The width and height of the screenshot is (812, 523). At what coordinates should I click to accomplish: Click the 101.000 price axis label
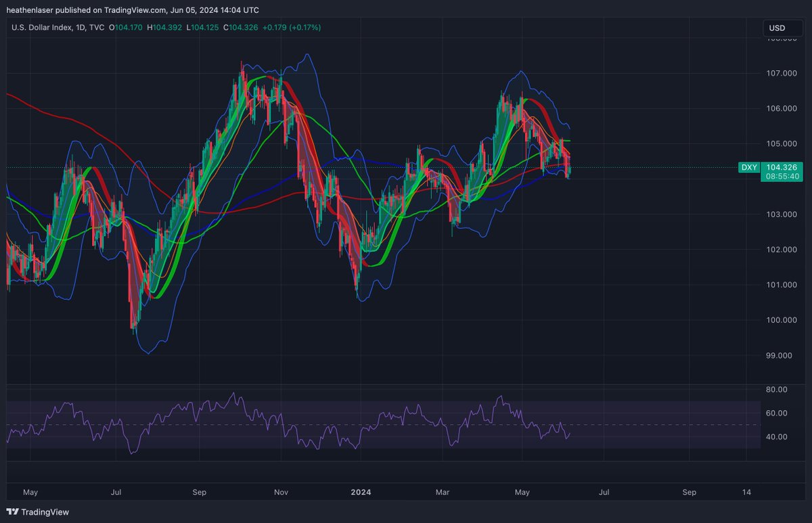[782, 285]
